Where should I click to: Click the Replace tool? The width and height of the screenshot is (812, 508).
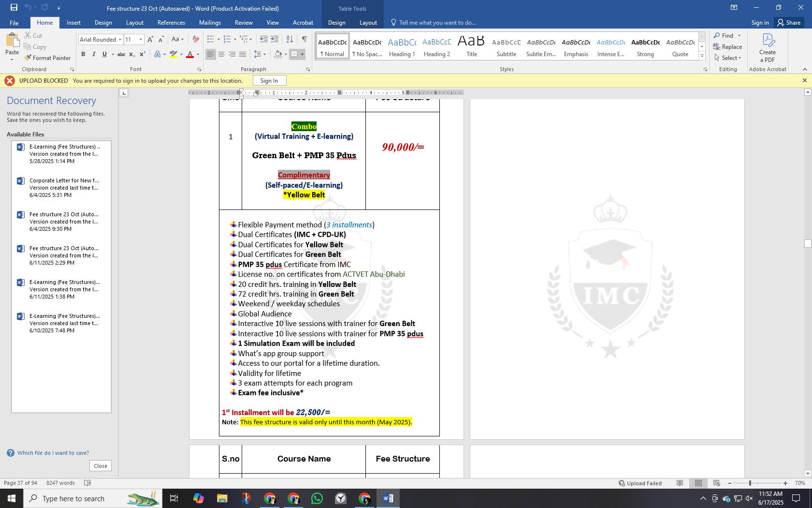[727, 47]
